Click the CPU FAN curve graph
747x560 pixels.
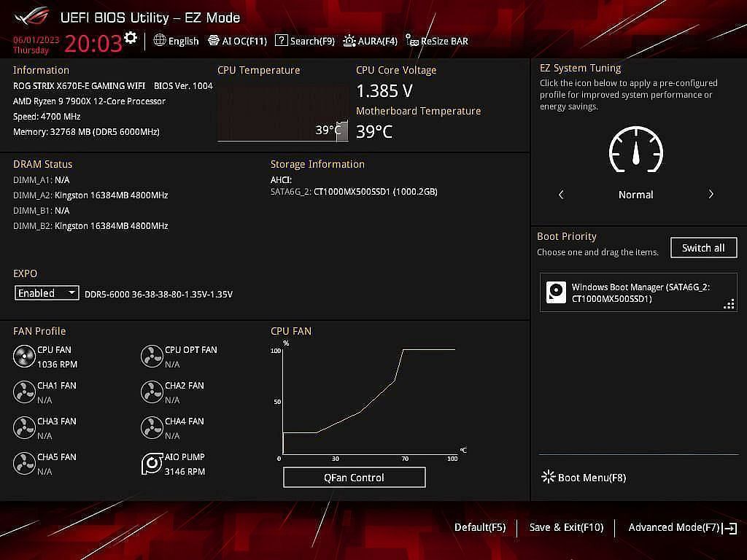pyautogui.click(x=368, y=402)
